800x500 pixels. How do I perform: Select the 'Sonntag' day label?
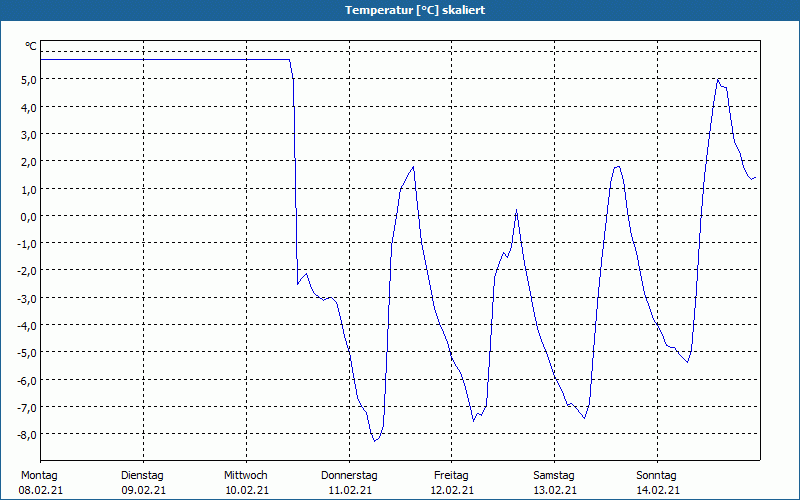pos(656,476)
